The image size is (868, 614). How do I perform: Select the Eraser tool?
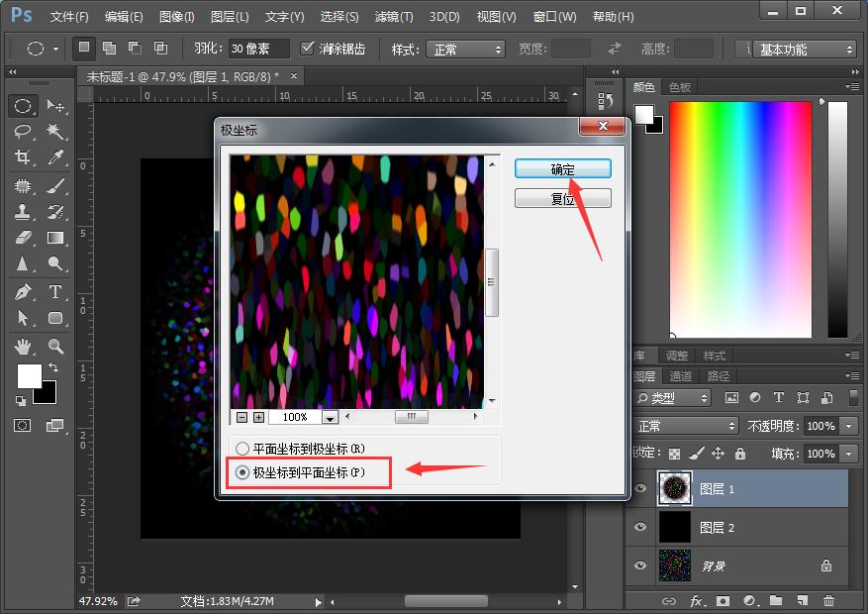click(x=23, y=238)
